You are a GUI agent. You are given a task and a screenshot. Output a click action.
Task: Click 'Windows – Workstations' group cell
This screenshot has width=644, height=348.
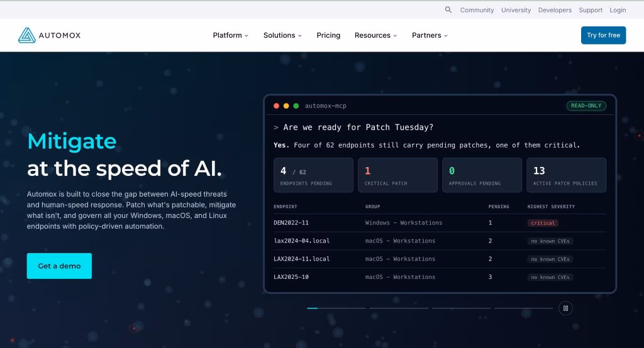pos(404,223)
